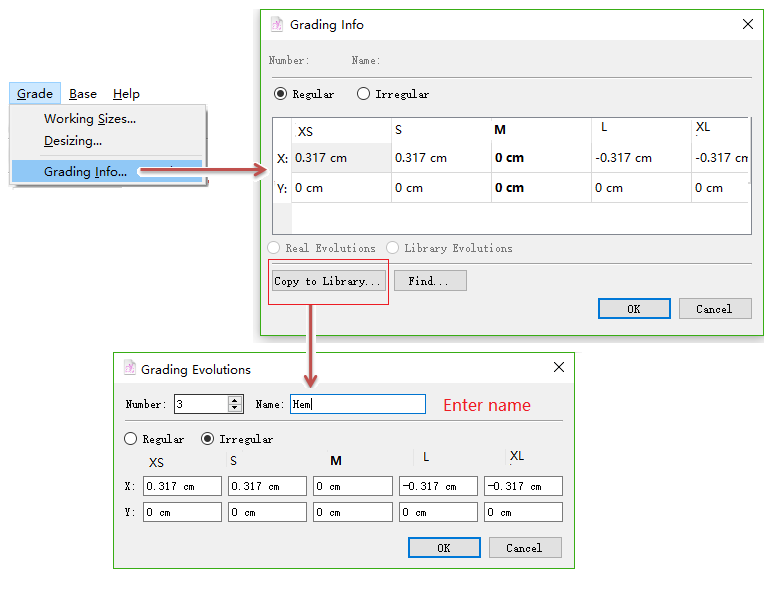Select Irregular radio in Grading Info

364,94
